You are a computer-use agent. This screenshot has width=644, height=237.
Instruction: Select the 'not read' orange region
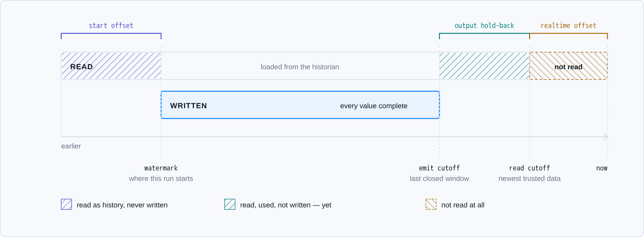[x=568, y=66]
